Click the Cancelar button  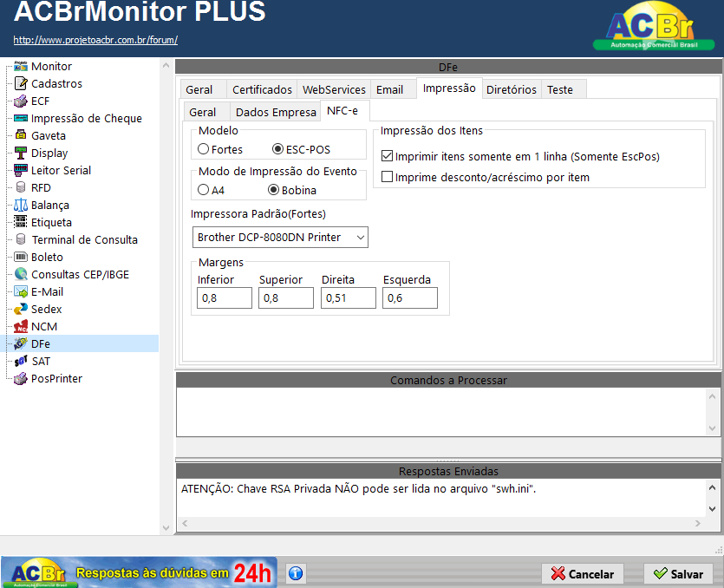pos(583,574)
